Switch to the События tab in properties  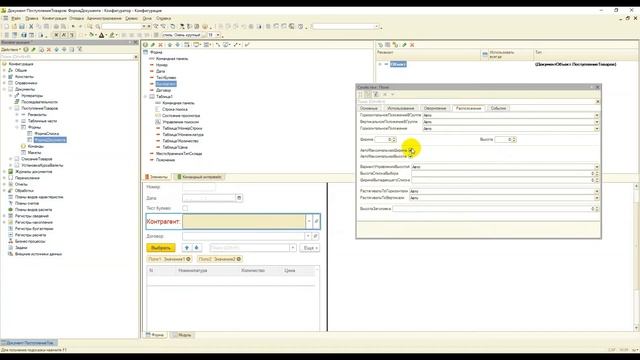pyautogui.click(x=498, y=108)
